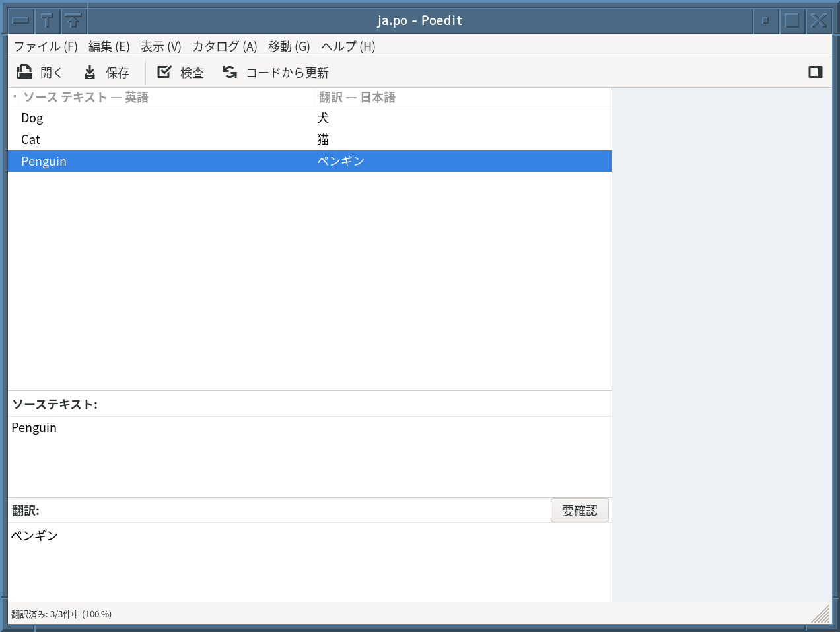Open the カタログ (A) menu

(225, 46)
